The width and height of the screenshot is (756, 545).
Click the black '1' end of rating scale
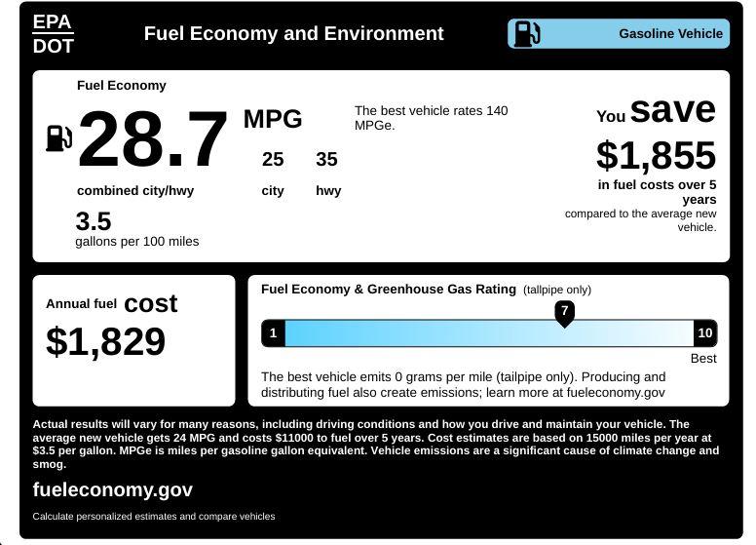274,333
